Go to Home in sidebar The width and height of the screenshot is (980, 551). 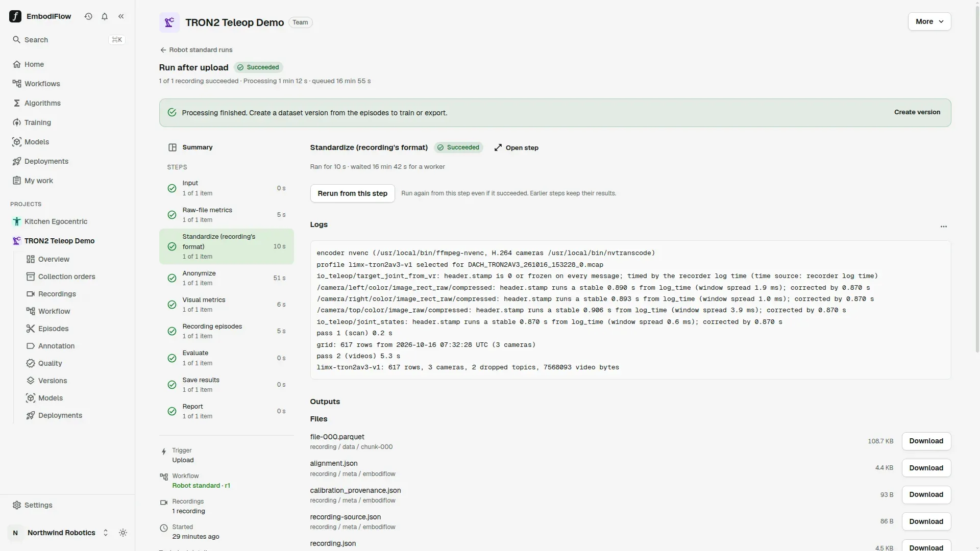pyautogui.click(x=67, y=64)
